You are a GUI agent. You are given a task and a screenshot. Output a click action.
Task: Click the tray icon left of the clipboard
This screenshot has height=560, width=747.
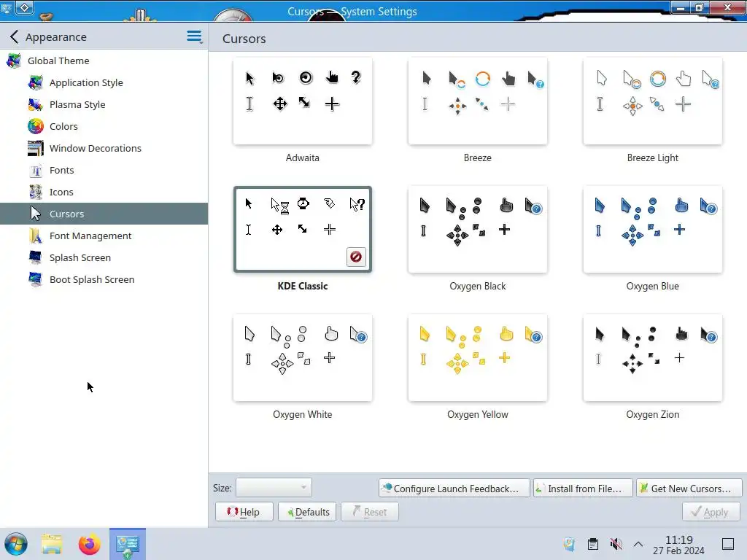[x=569, y=544]
